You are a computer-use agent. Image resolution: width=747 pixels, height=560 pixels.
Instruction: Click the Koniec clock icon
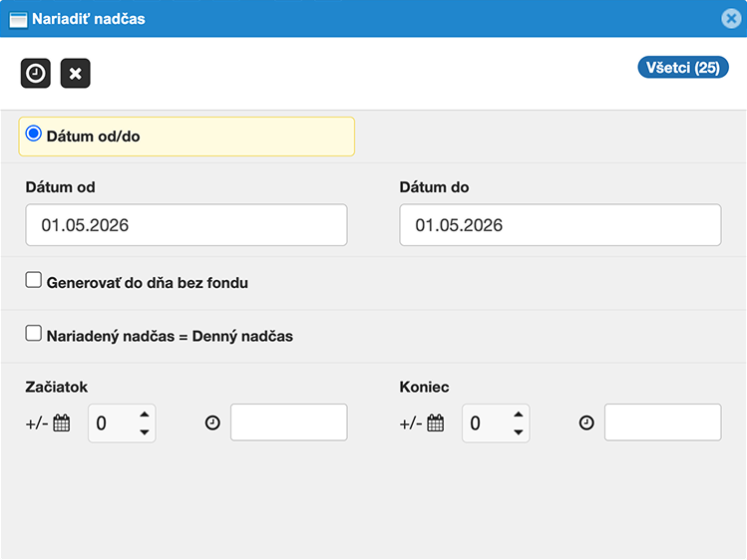pos(586,422)
